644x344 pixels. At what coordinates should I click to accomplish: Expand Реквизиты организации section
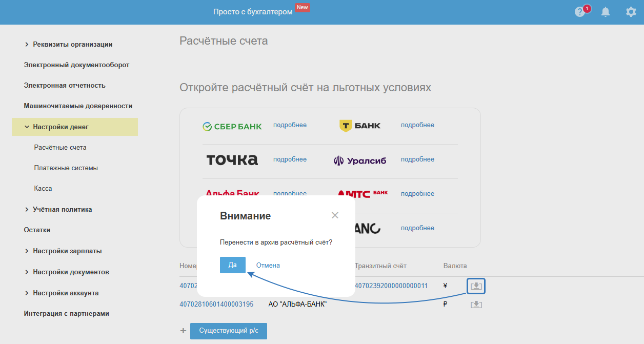(27, 45)
